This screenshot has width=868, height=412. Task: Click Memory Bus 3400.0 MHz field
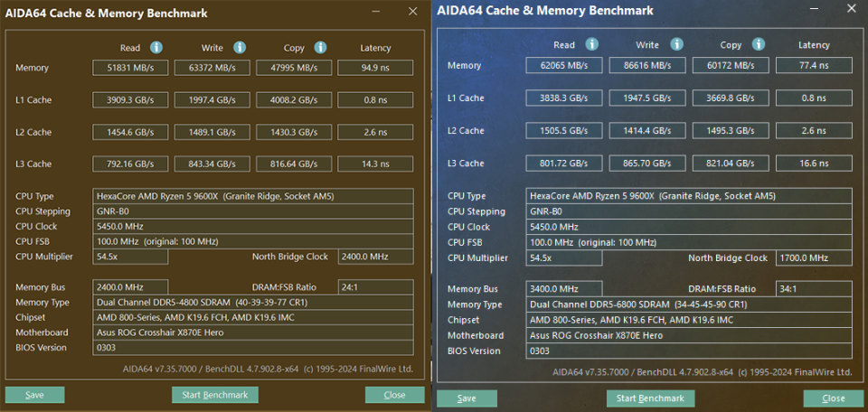pos(564,289)
